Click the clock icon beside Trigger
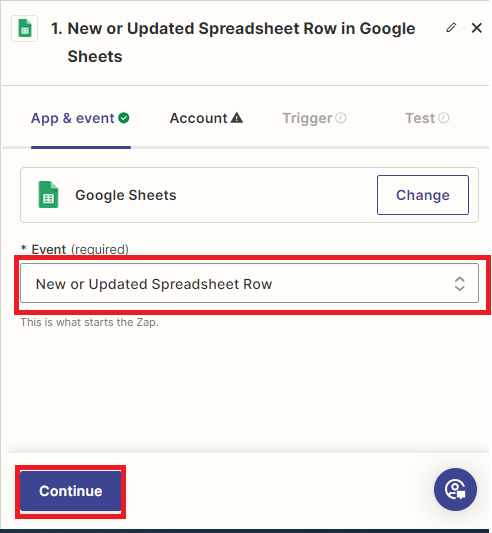The height and width of the screenshot is (533, 492). point(341,118)
